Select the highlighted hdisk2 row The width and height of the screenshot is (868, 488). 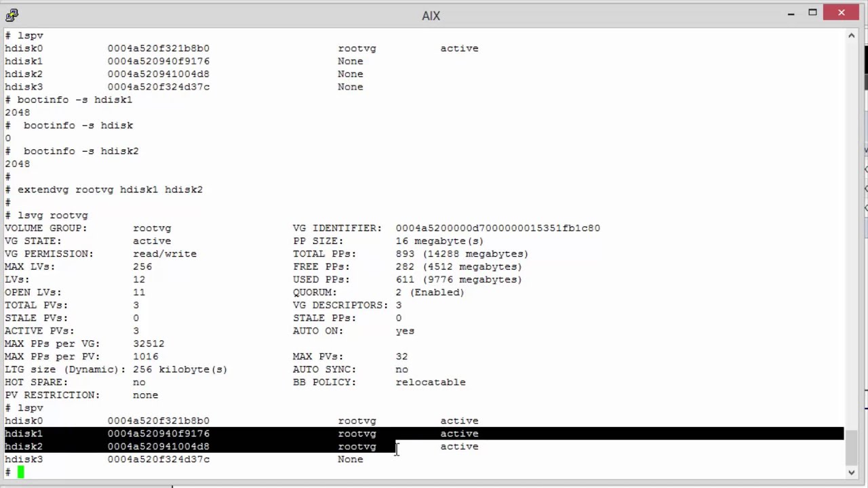pyautogui.click(x=200, y=447)
